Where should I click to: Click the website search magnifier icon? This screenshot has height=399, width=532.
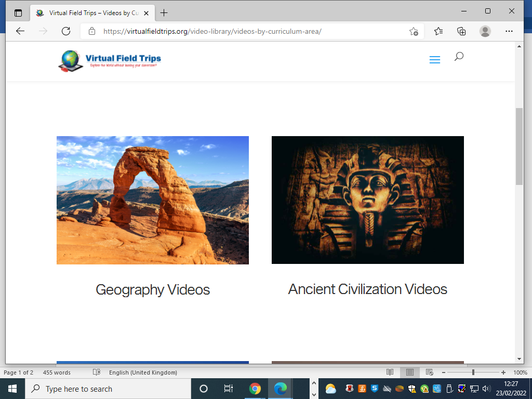[x=459, y=57]
